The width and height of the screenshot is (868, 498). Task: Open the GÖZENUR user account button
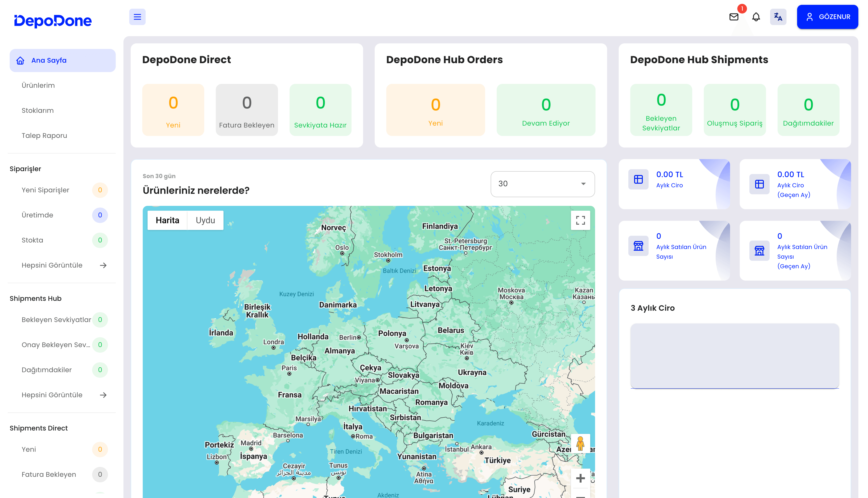click(827, 17)
